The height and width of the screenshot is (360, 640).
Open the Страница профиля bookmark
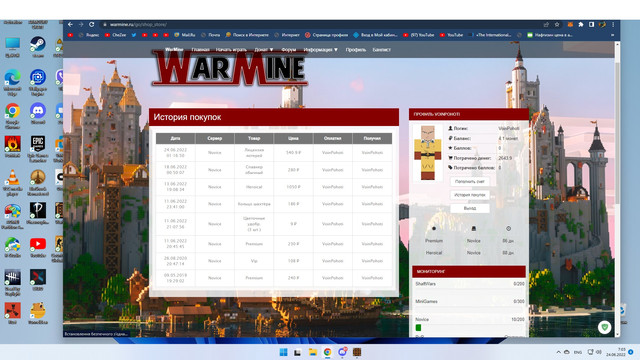[326, 35]
